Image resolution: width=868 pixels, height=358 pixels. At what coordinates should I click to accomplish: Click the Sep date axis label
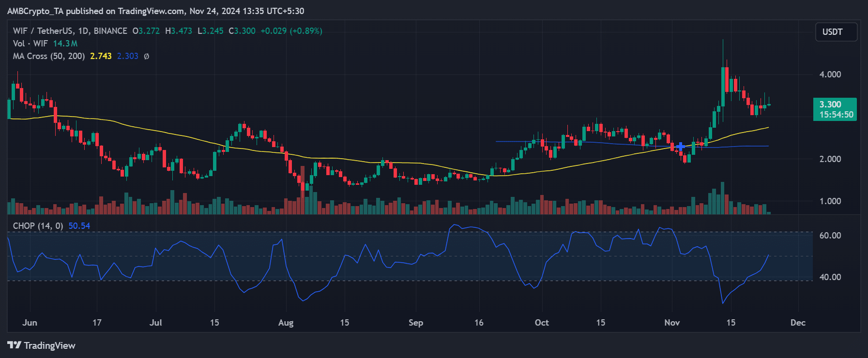coord(416,323)
